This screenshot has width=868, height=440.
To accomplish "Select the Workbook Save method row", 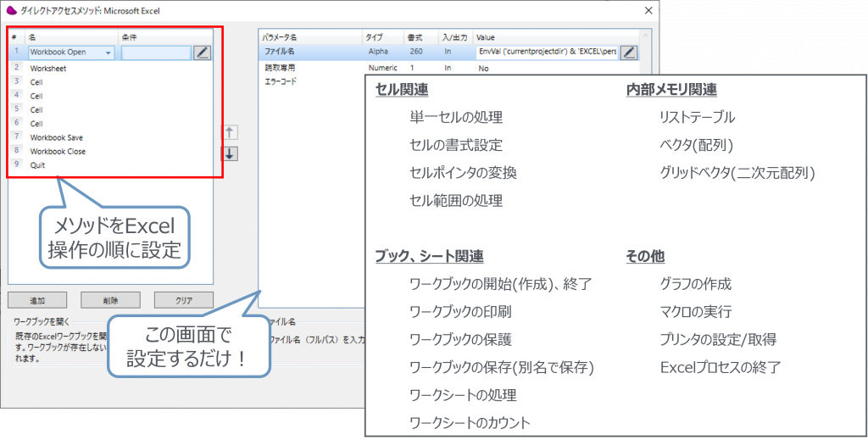I will tap(56, 137).
